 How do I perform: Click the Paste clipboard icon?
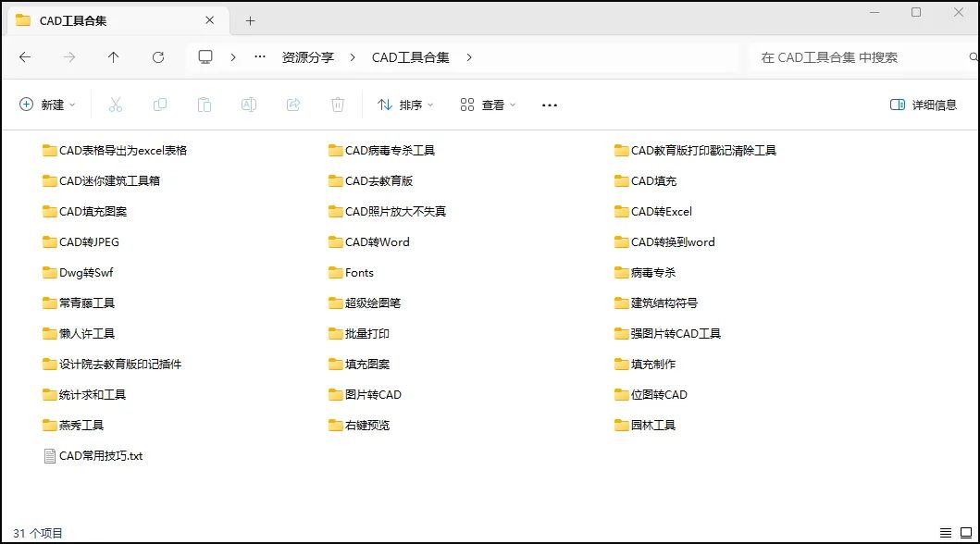(x=205, y=105)
